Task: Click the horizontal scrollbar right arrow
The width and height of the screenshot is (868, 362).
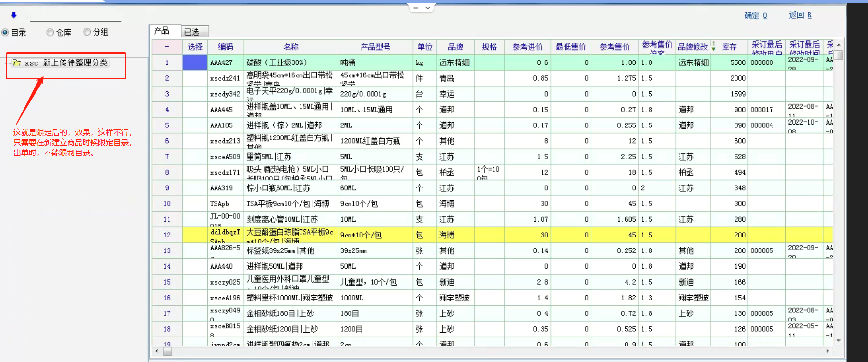Action: [x=827, y=351]
